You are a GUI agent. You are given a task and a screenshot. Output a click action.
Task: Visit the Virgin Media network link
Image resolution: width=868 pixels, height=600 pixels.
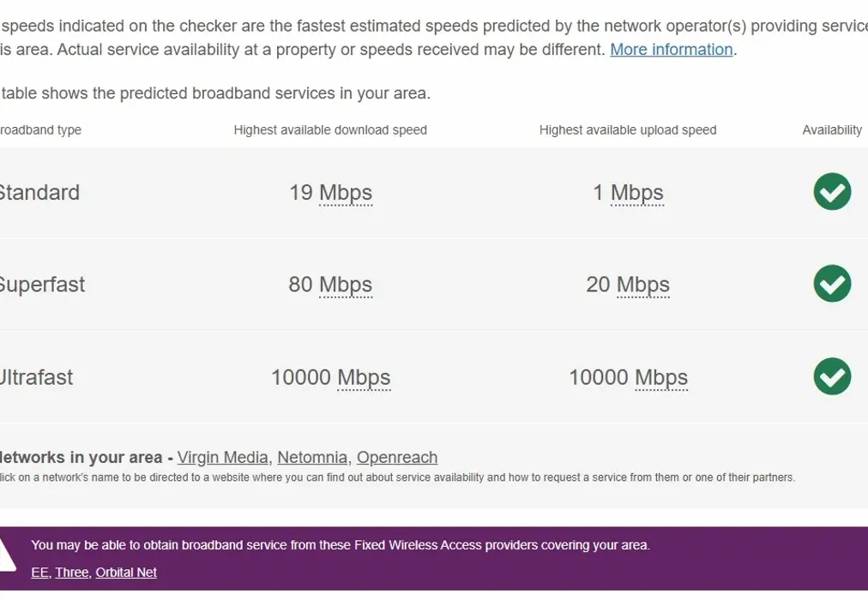222,457
